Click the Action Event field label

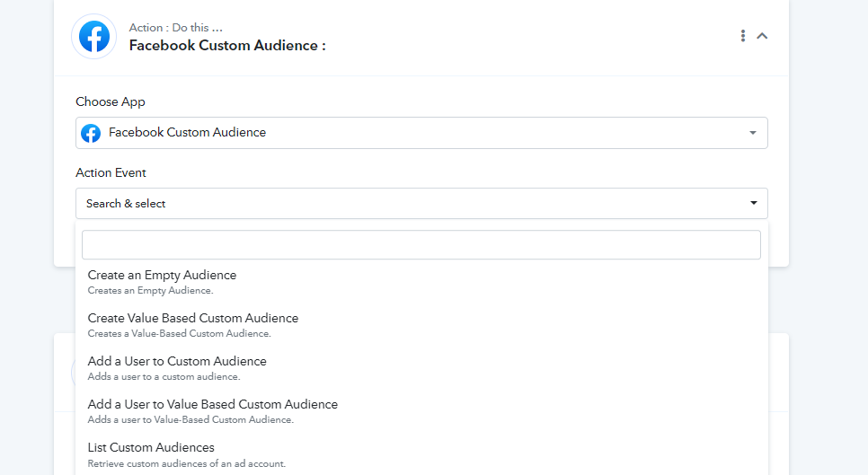pyautogui.click(x=111, y=172)
